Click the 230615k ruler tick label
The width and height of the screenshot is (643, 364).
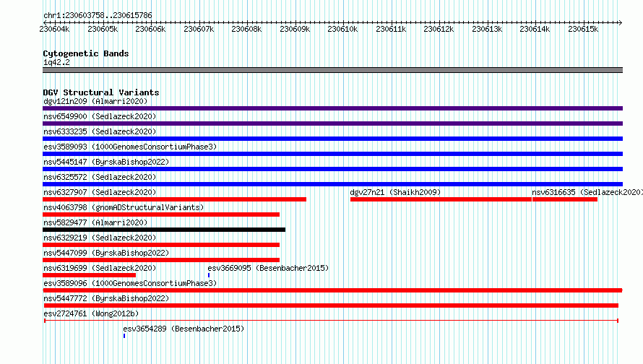click(x=583, y=29)
